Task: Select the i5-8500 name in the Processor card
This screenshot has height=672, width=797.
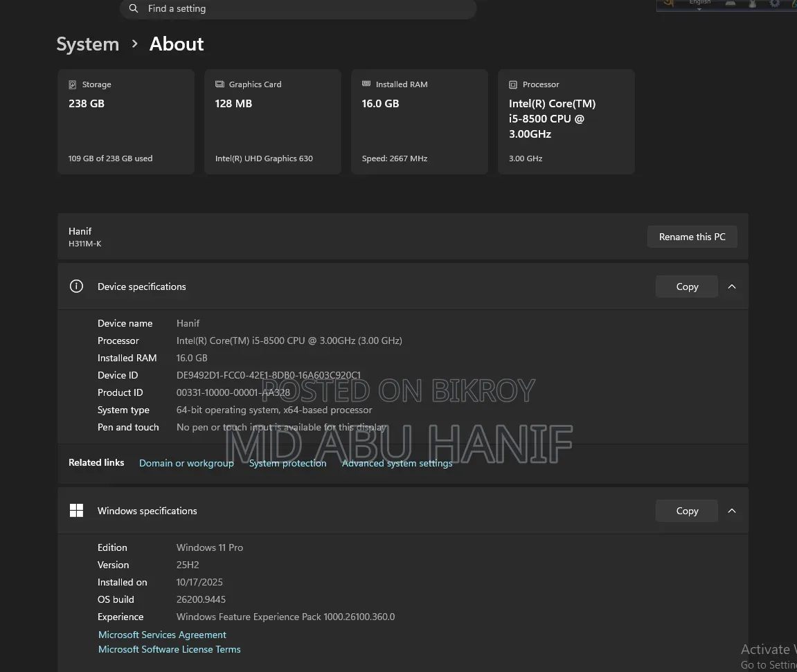Action: 552,119
